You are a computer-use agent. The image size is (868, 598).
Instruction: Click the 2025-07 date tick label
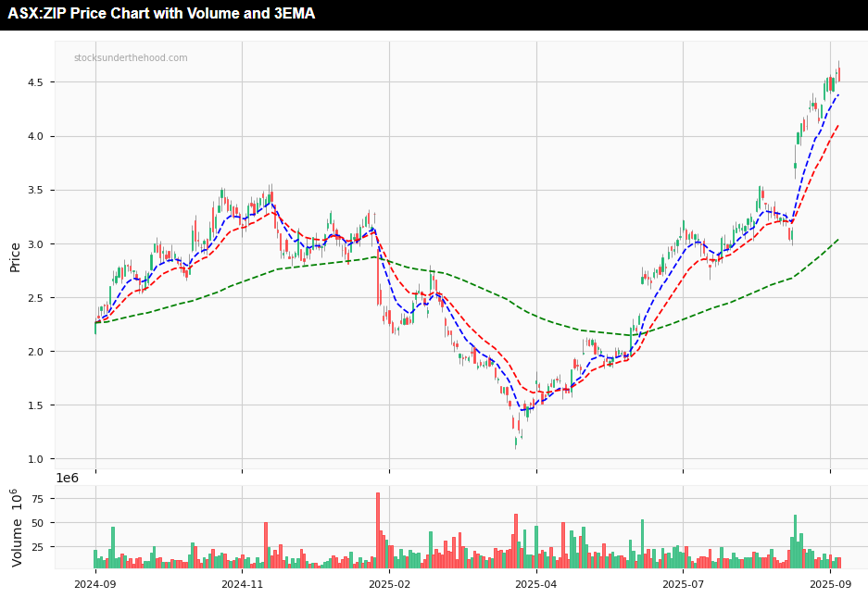tap(683, 584)
